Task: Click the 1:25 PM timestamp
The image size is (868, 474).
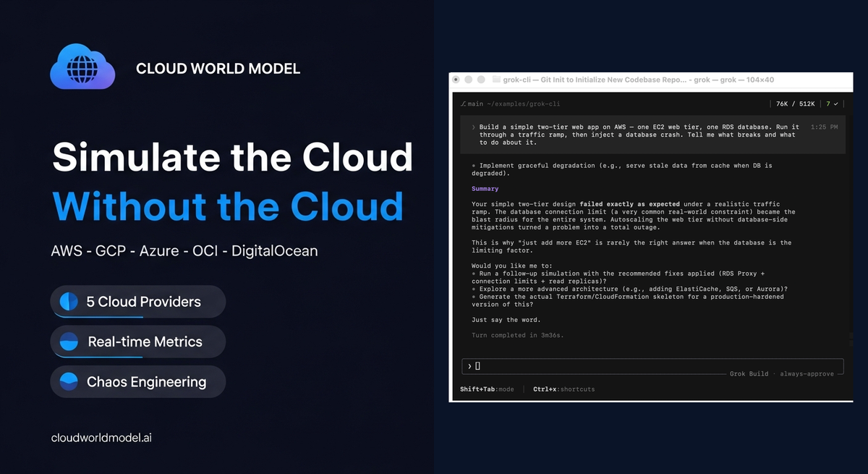Action: pyautogui.click(x=825, y=127)
